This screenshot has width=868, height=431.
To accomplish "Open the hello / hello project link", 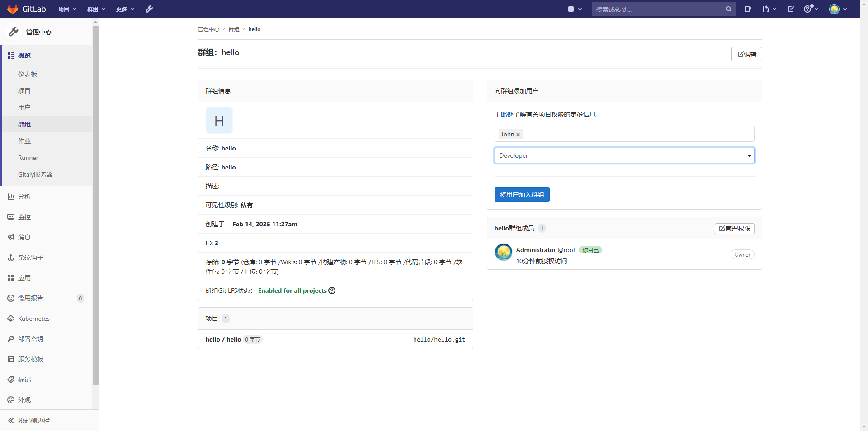I will coord(223,339).
